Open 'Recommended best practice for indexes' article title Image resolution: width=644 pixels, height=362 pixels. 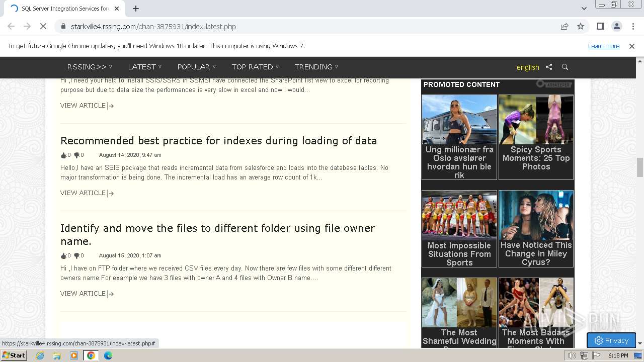coord(218,141)
